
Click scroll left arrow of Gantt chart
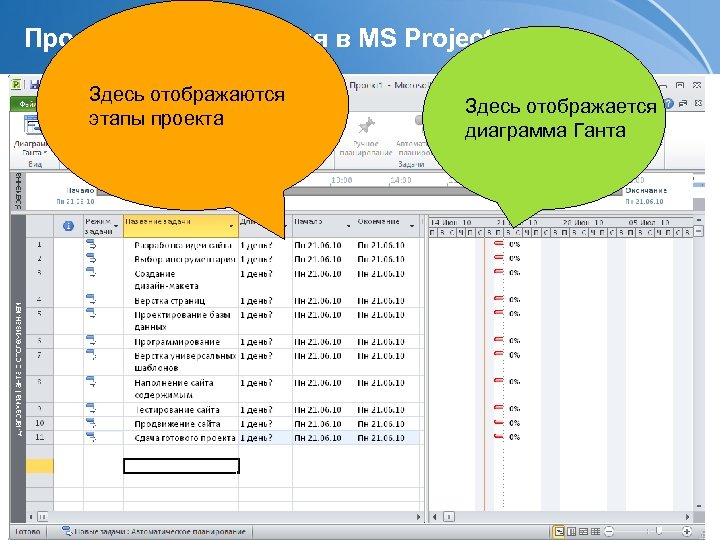coord(434,517)
